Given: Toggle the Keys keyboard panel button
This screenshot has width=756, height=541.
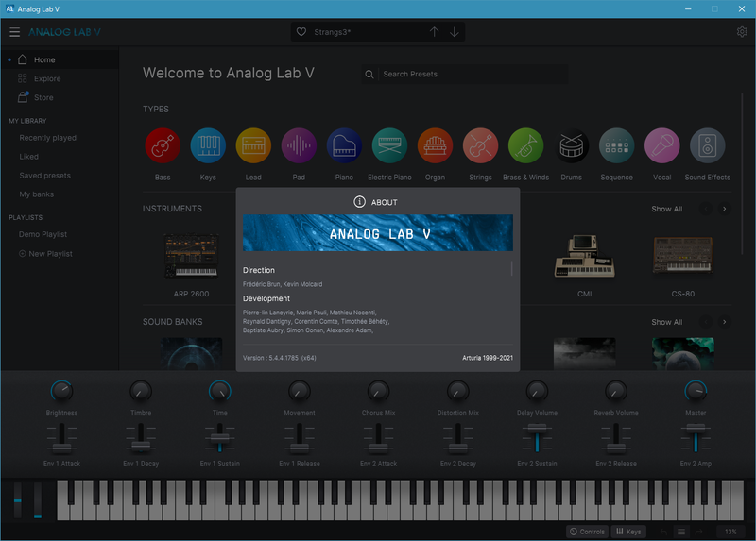Looking at the screenshot, I should click(x=628, y=532).
